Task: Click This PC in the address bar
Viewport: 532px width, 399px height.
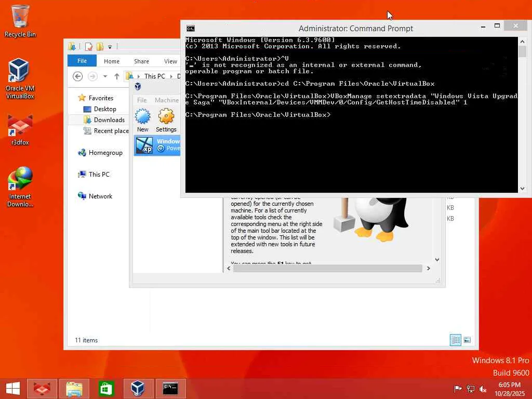Action: pyautogui.click(x=154, y=76)
